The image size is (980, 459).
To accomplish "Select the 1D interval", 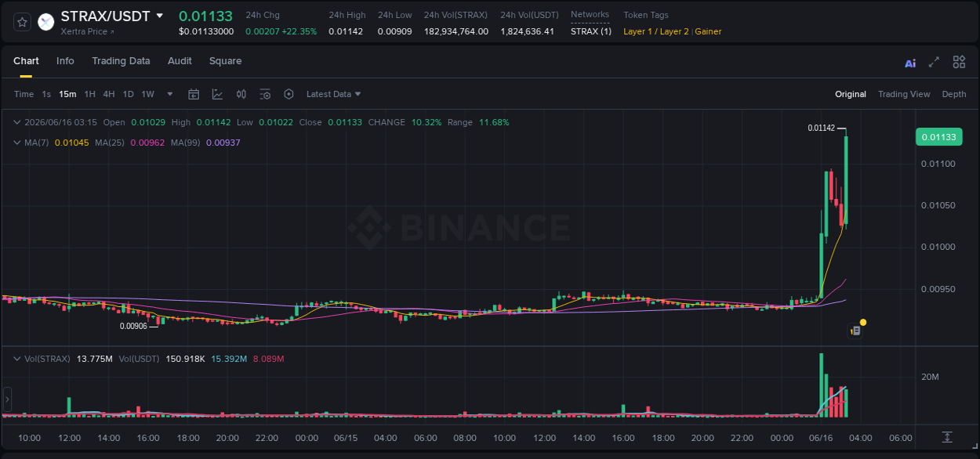I will click(128, 94).
